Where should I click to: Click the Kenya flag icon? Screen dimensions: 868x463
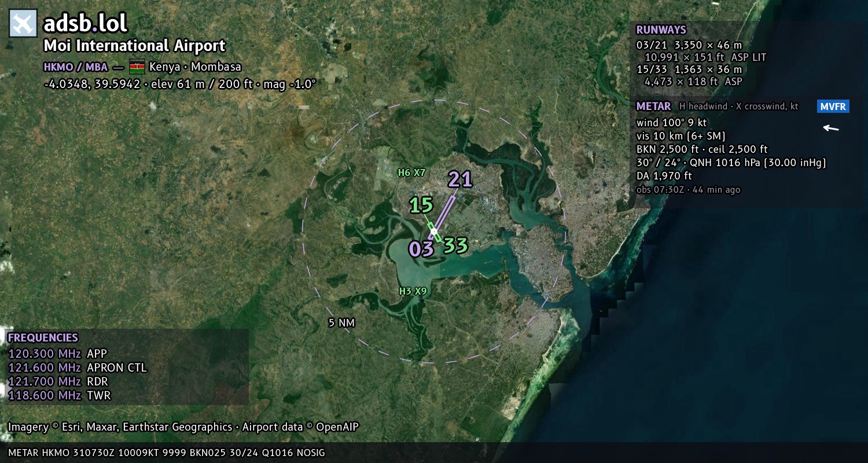pyautogui.click(x=137, y=67)
